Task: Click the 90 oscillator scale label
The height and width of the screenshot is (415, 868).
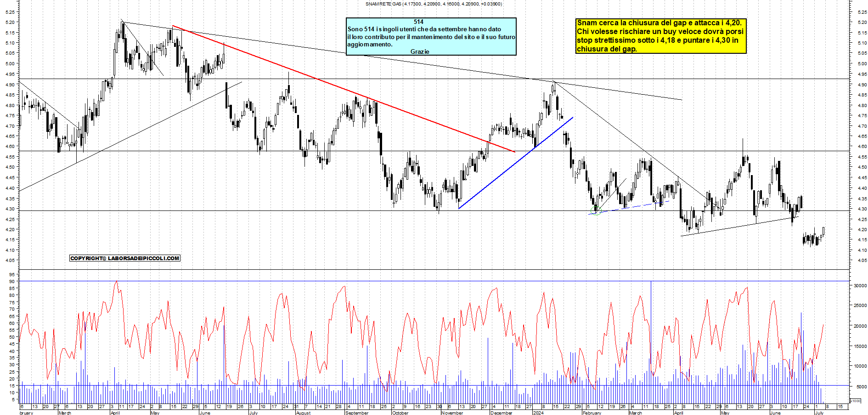Action: point(11,281)
